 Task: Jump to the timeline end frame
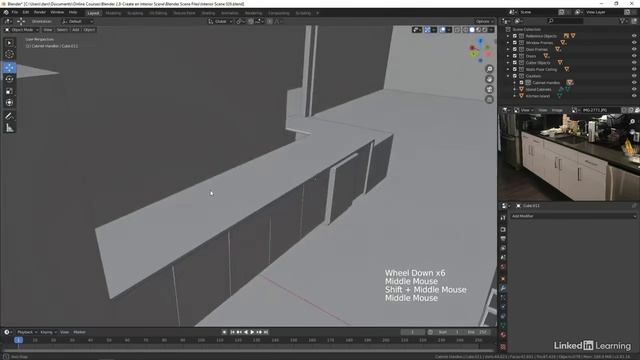pyautogui.click(x=266, y=332)
